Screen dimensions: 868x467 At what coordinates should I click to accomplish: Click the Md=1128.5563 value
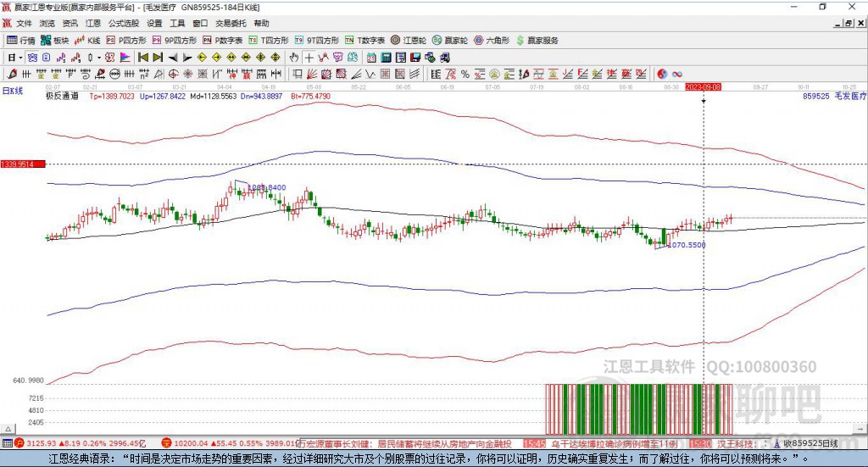(213, 96)
